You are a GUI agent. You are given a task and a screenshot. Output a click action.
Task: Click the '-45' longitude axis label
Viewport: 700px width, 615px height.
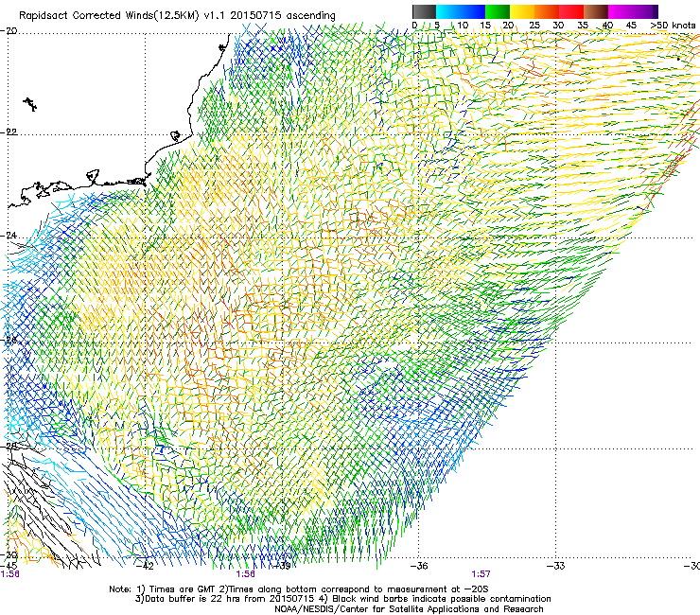coord(9,566)
